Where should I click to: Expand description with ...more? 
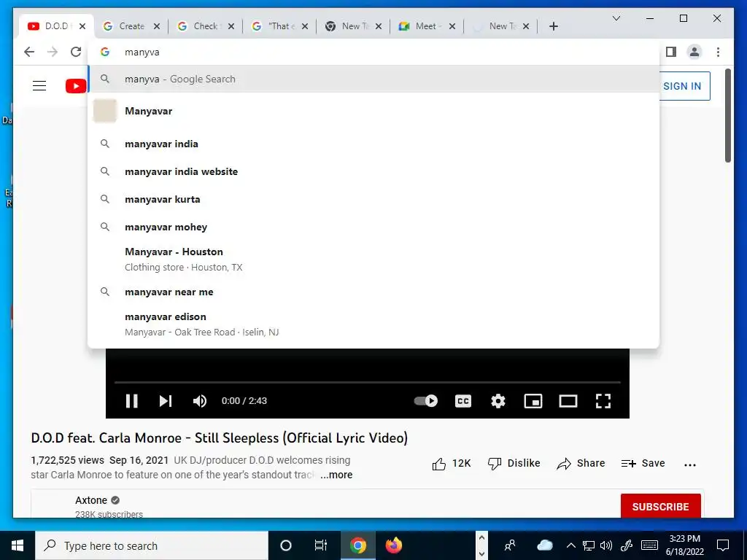pos(336,475)
